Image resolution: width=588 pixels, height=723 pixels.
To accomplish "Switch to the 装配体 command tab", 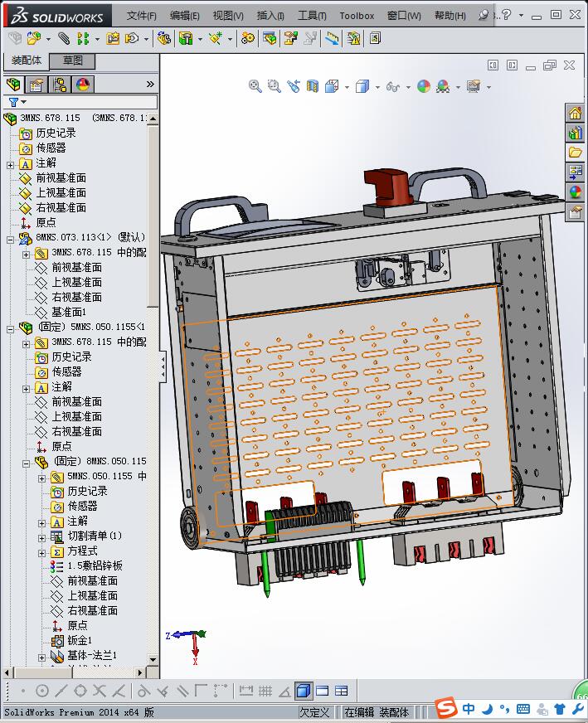I will point(27,61).
